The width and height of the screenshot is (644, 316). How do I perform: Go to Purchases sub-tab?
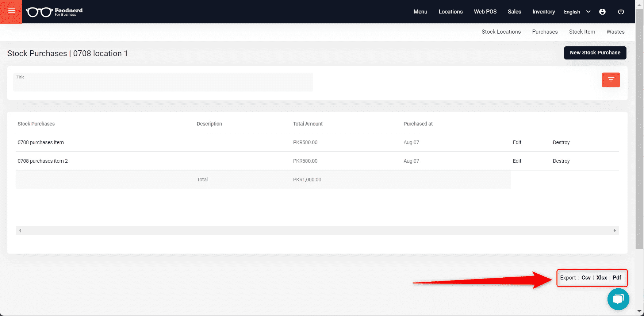pos(545,32)
